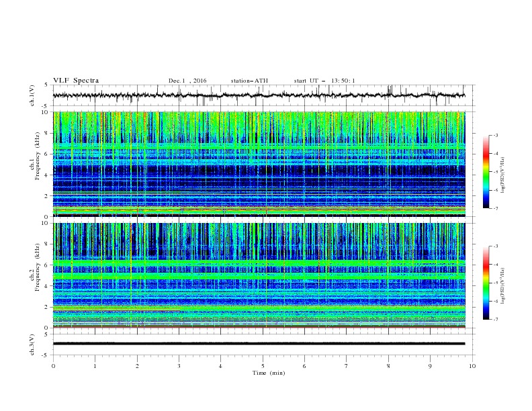Click time axis tick label "5"
The height and width of the screenshot is (411, 532).
pyautogui.click(x=263, y=366)
